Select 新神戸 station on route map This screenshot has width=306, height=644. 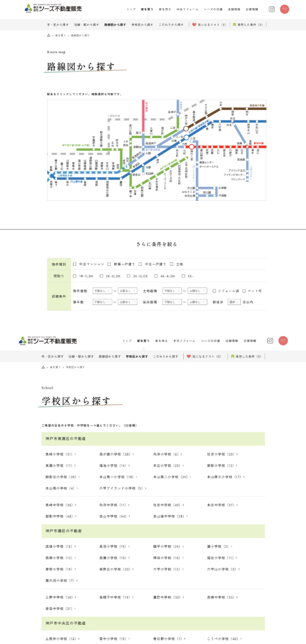tap(172, 112)
